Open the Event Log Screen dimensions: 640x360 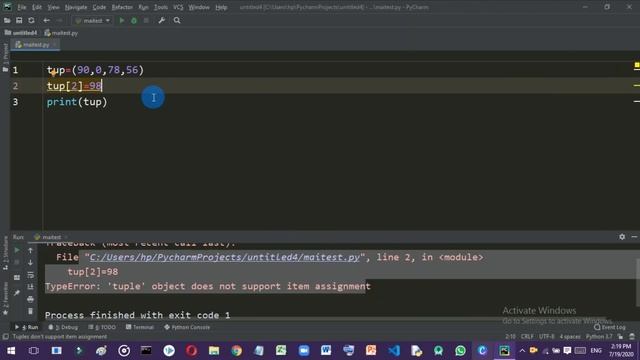pyautogui.click(x=610, y=327)
